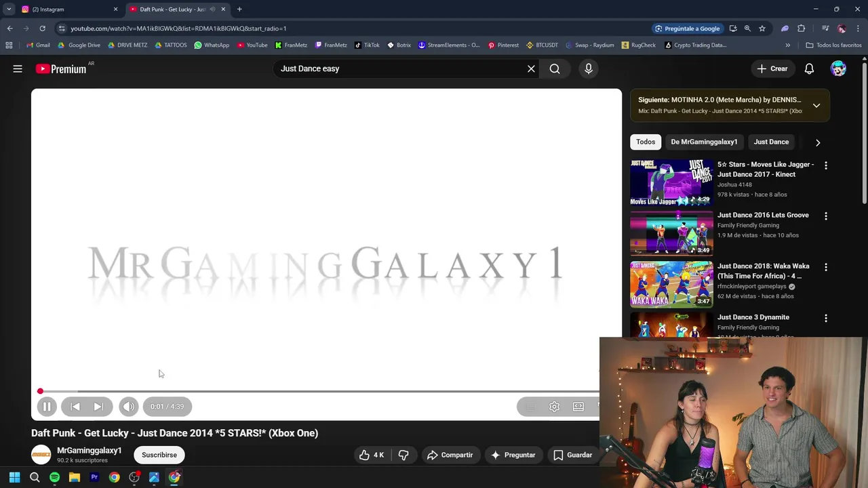
Task: Open the browser extensions puzzle icon
Action: pyautogui.click(x=802, y=28)
